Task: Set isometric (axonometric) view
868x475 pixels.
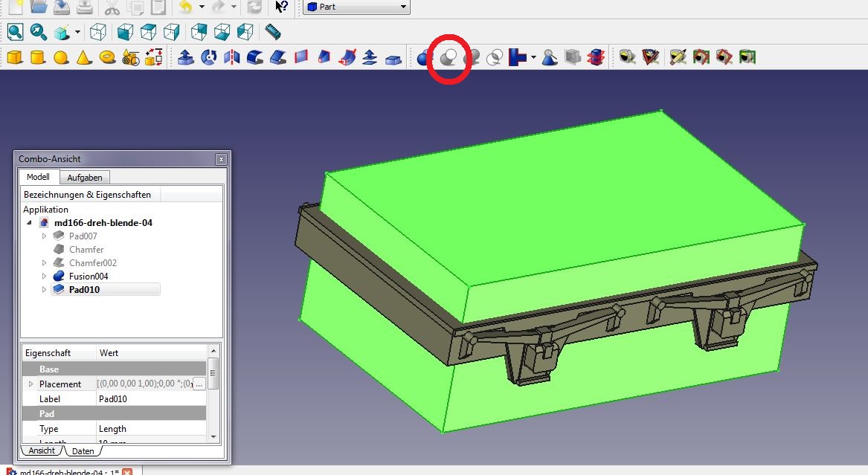Action: (98, 32)
